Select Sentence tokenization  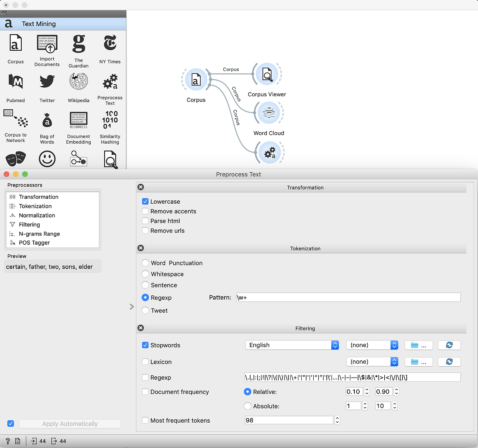(146, 285)
